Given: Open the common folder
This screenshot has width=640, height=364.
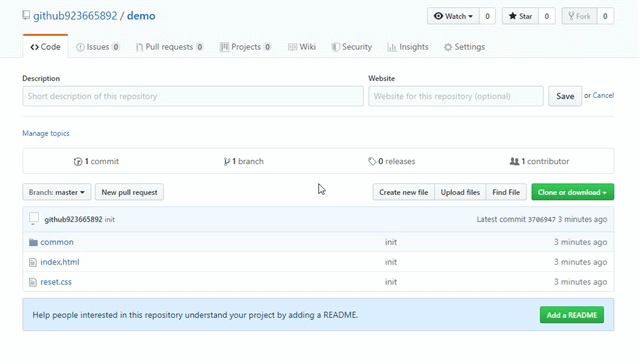Looking at the screenshot, I should pyautogui.click(x=57, y=242).
